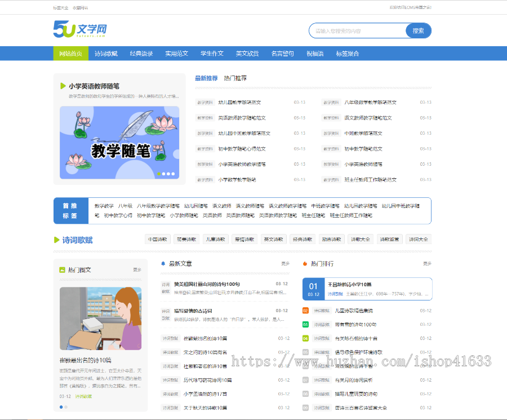Open ranked article 唐诗三百首名诗鉴赏大全

(x=361, y=408)
